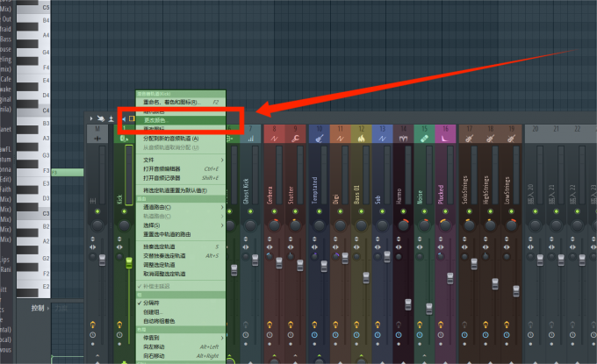
Task: Click the mixer toolbar bird-shaped icon
Action: point(100,118)
